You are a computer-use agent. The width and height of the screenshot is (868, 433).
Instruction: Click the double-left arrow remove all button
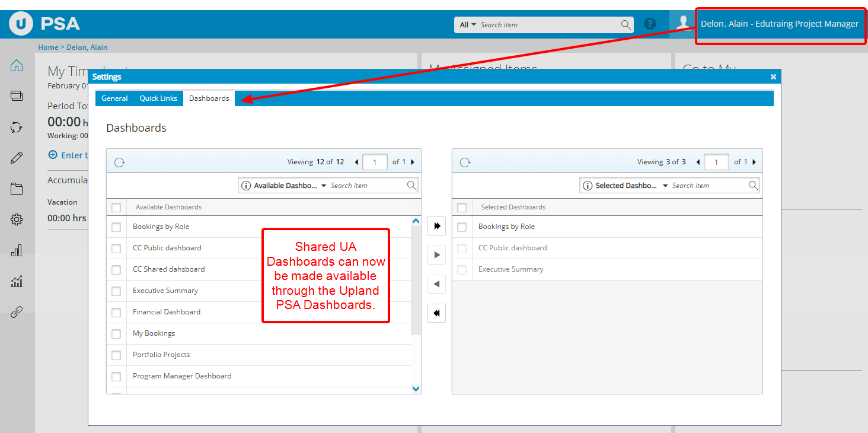436,313
